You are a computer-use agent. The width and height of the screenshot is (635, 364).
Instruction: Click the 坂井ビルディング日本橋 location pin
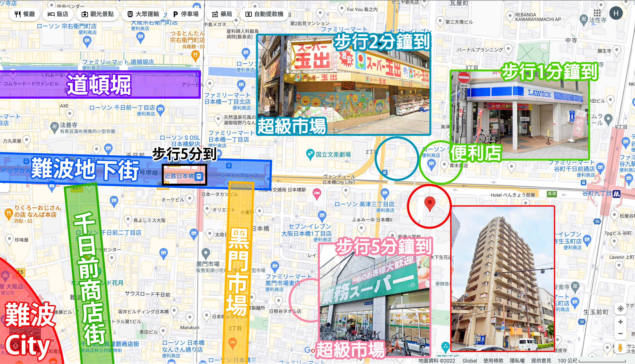coord(174,312)
